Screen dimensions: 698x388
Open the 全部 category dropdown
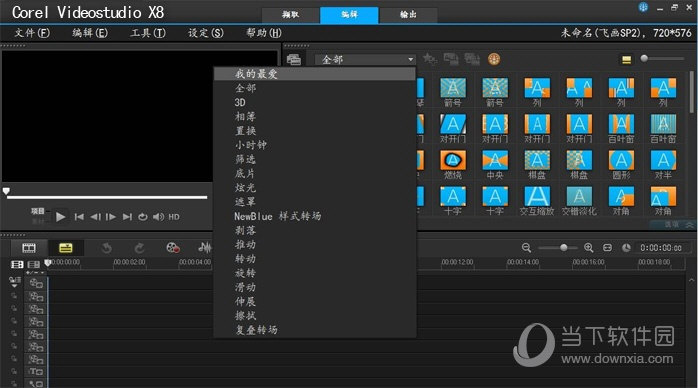(365, 59)
